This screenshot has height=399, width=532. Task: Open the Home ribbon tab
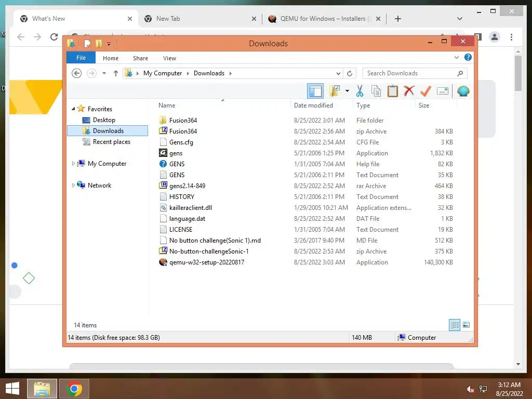[x=111, y=58]
